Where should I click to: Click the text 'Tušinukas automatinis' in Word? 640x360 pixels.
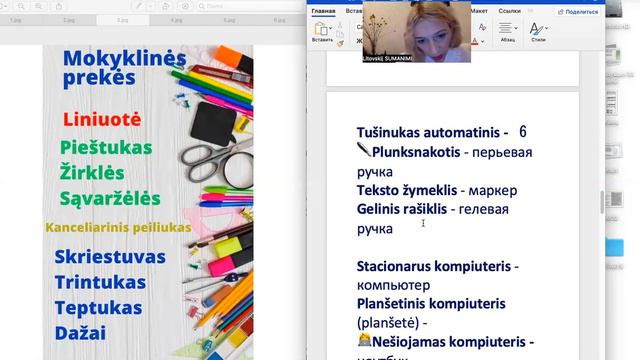point(428,133)
